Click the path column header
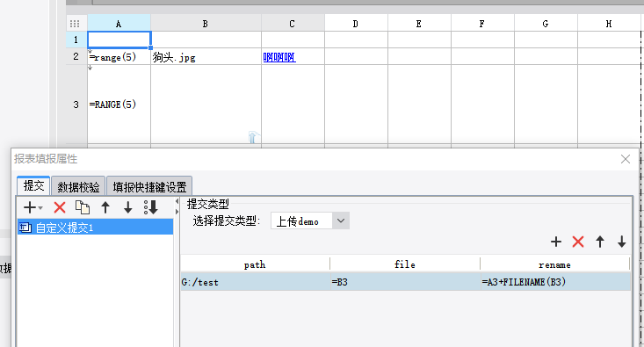The width and height of the screenshot is (644, 347). click(x=255, y=264)
